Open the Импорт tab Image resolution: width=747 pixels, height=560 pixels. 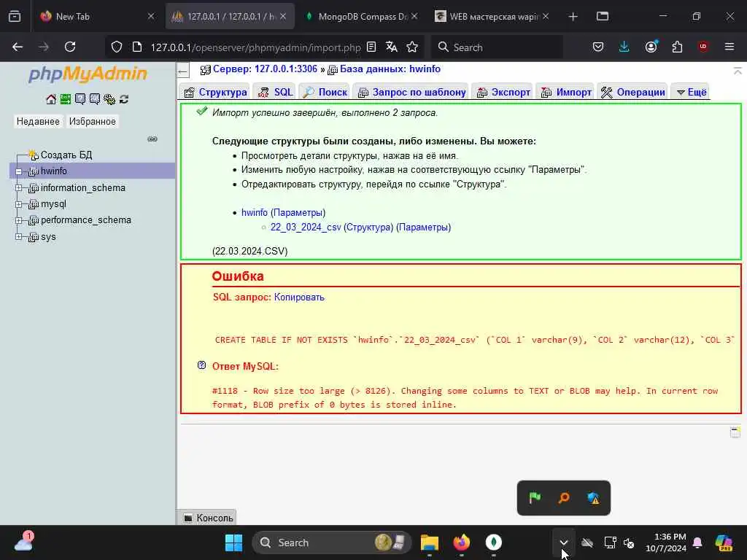566,92
